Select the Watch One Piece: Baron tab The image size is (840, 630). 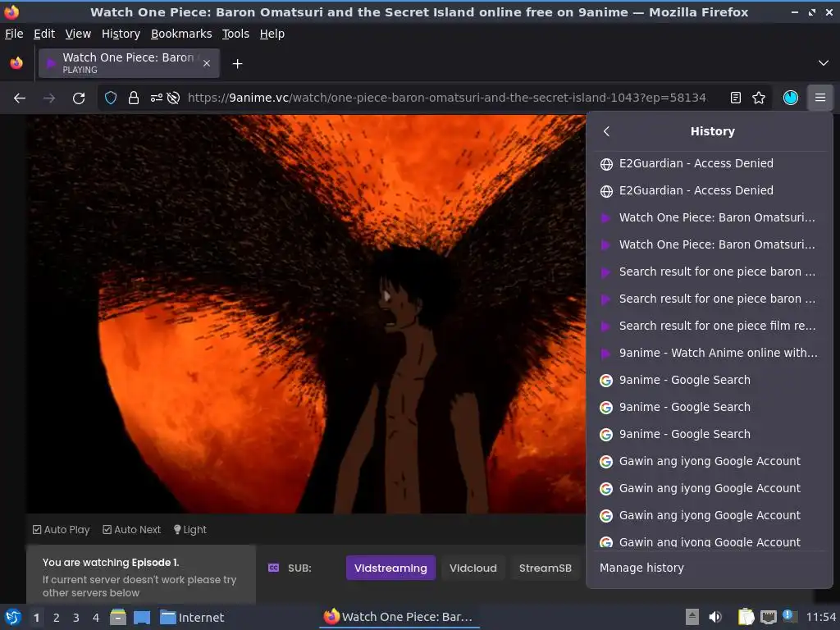click(x=129, y=63)
